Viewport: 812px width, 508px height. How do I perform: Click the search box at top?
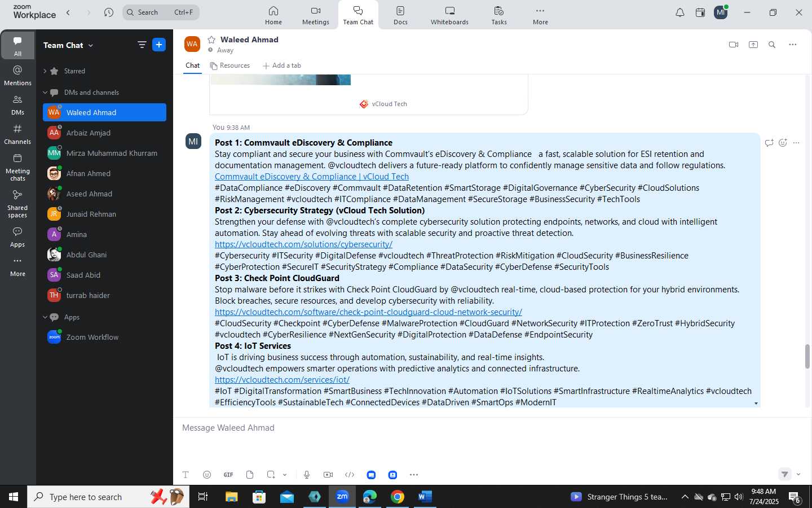(x=161, y=12)
